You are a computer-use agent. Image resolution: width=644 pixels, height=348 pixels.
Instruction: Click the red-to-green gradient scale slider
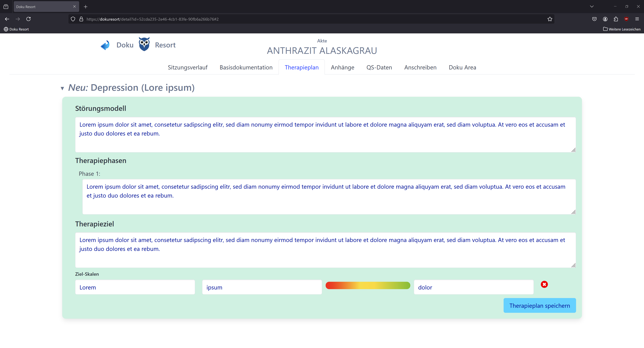(368, 285)
